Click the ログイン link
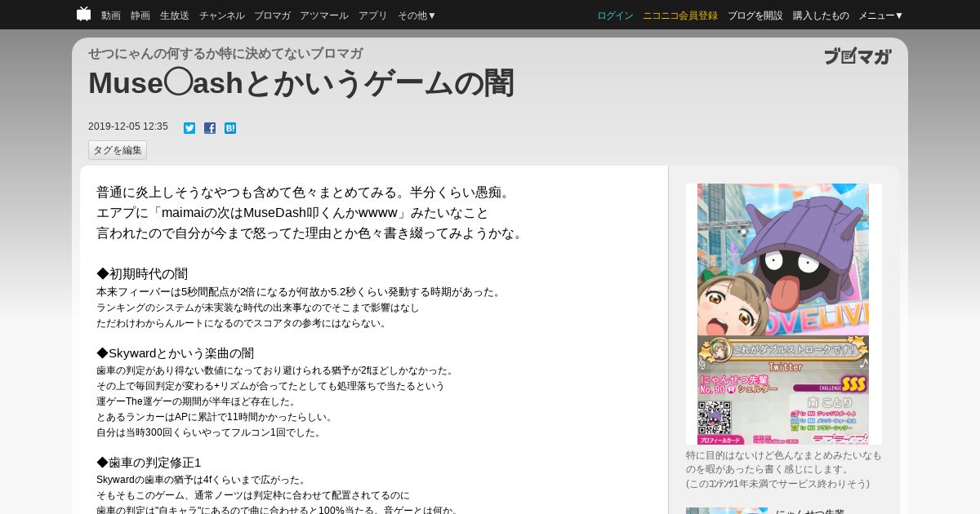 point(615,16)
